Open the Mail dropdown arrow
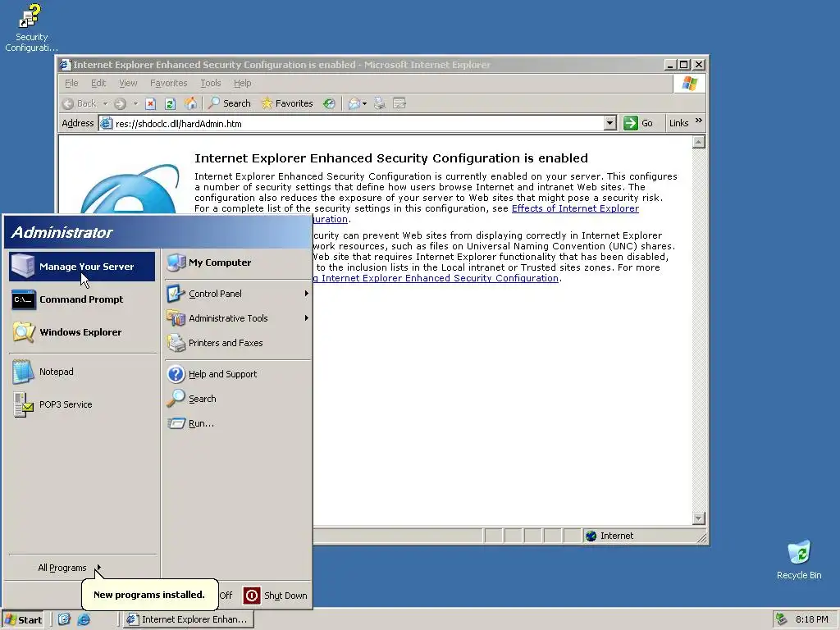 pyautogui.click(x=365, y=103)
